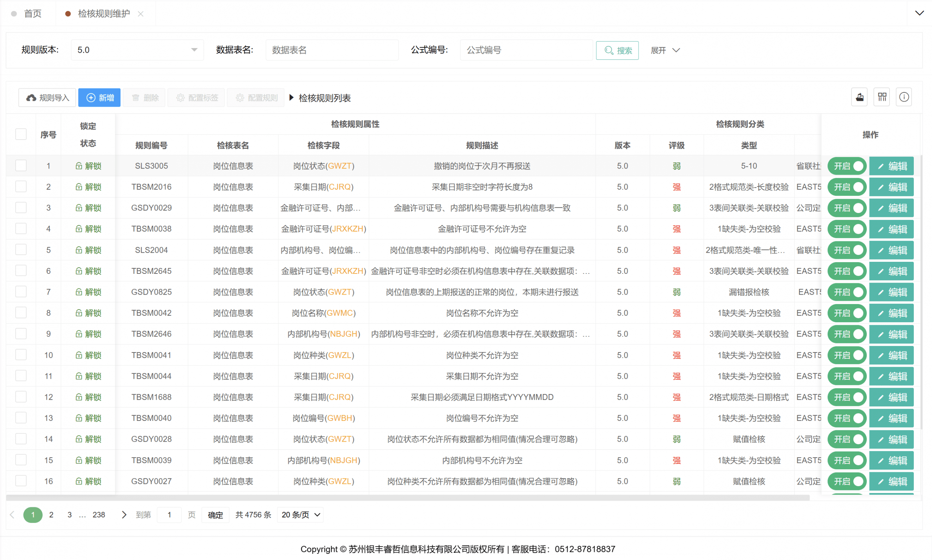The image size is (932, 560).
Task: Click the 规则导入 cloud upload button
Action: (47, 98)
